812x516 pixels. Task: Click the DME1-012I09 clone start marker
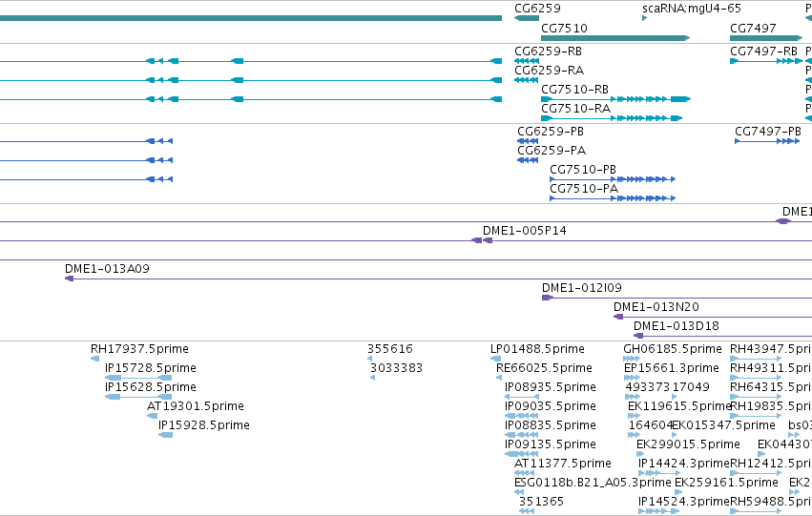click(x=548, y=298)
